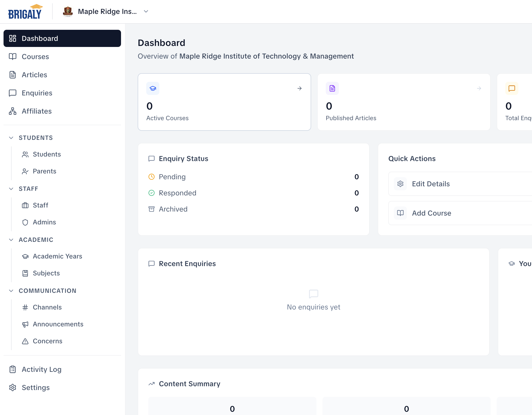Collapse the COMMUNICATION section

pyautogui.click(x=11, y=291)
